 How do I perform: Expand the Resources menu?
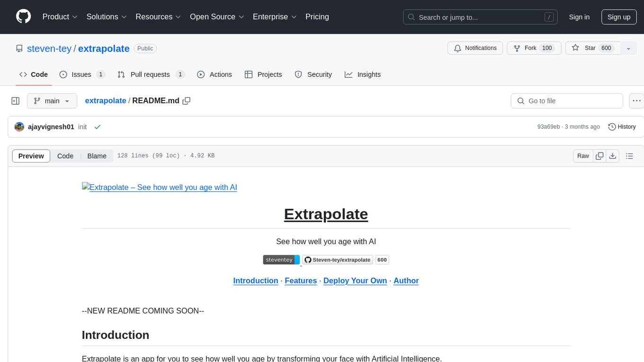pyautogui.click(x=158, y=17)
